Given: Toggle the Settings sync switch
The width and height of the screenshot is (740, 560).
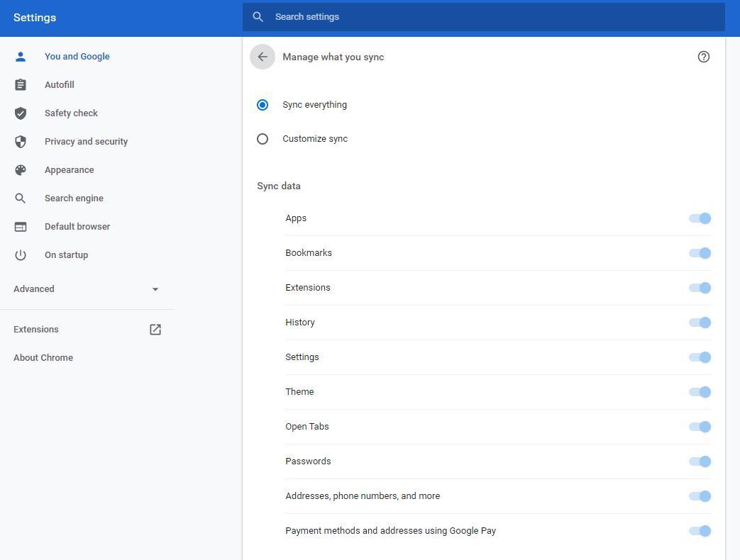Looking at the screenshot, I should (x=700, y=357).
